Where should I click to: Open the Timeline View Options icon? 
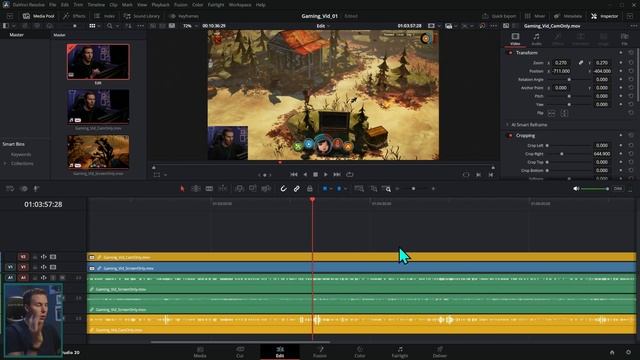coord(10,189)
